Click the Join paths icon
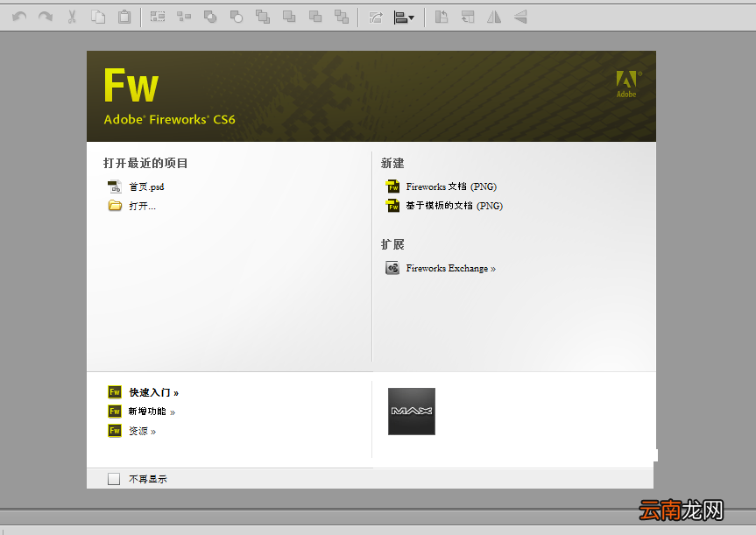The image size is (756, 535). pyautogui.click(x=210, y=18)
